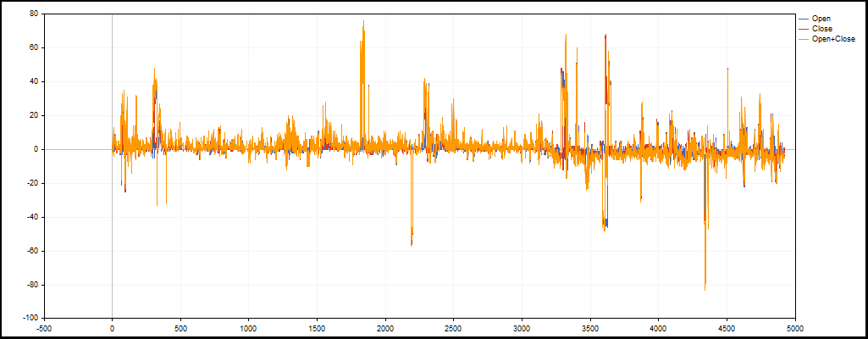Click the y-axis label 80

[x=34, y=14]
